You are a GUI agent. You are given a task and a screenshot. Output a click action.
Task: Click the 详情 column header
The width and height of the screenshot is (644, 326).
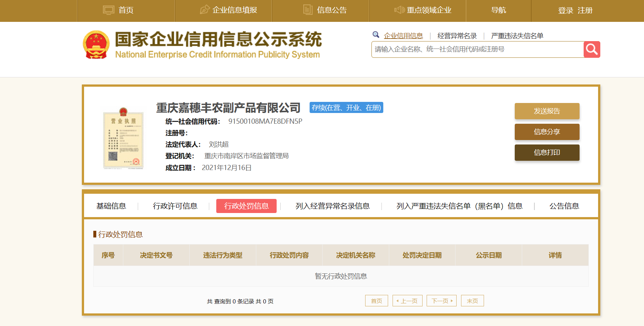coord(555,255)
